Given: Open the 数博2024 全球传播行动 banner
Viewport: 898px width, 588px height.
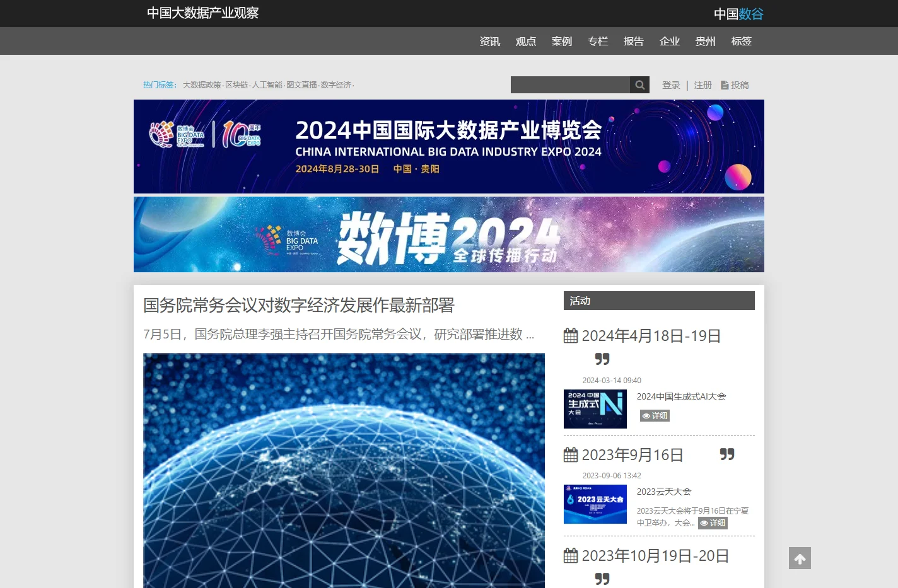Looking at the screenshot, I should (x=449, y=234).
